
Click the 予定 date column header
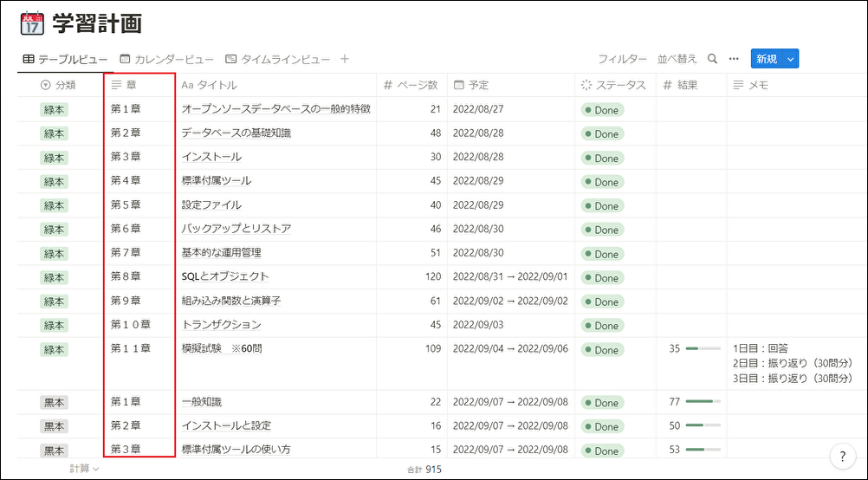511,85
